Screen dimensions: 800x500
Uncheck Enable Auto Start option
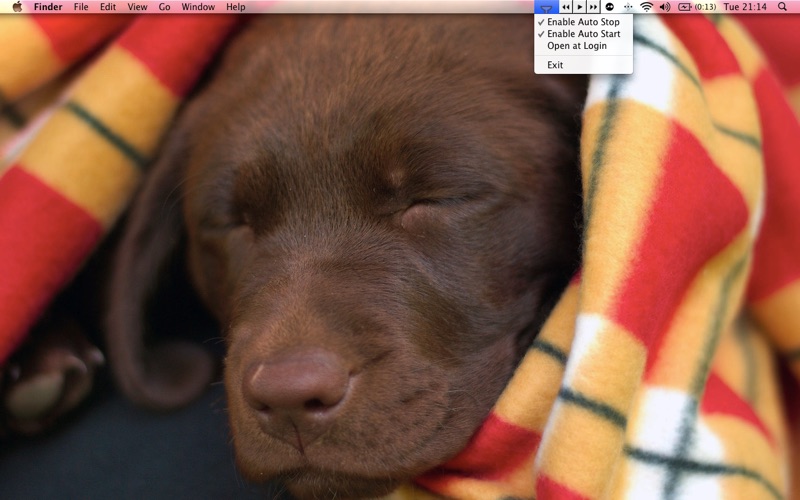coord(583,34)
